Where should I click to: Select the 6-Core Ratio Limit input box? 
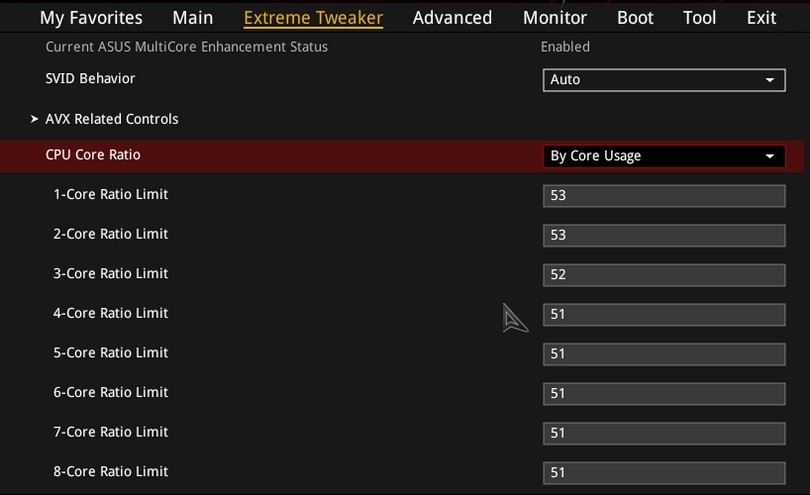pos(664,393)
